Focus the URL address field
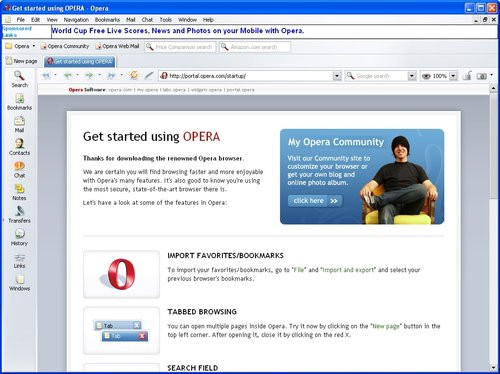 [x=250, y=76]
